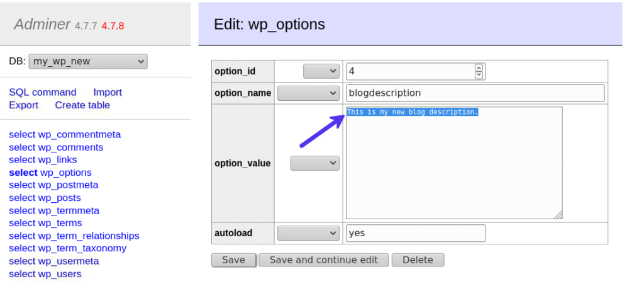Click the Save button
The image size is (644, 286).
[233, 260]
